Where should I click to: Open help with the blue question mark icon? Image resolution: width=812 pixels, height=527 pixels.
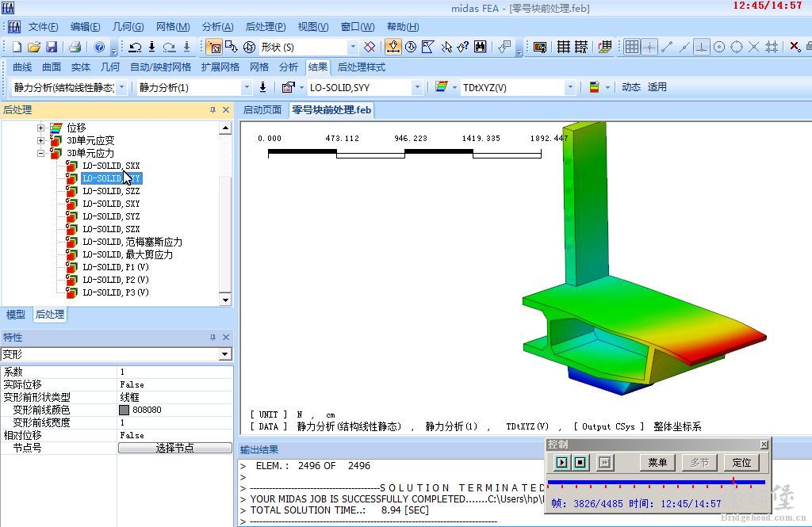(99, 47)
